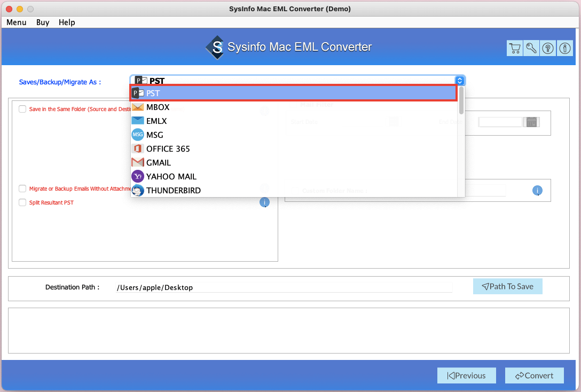The image size is (581, 392).
Task: Click the Previous button
Action: (x=467, y=375)
